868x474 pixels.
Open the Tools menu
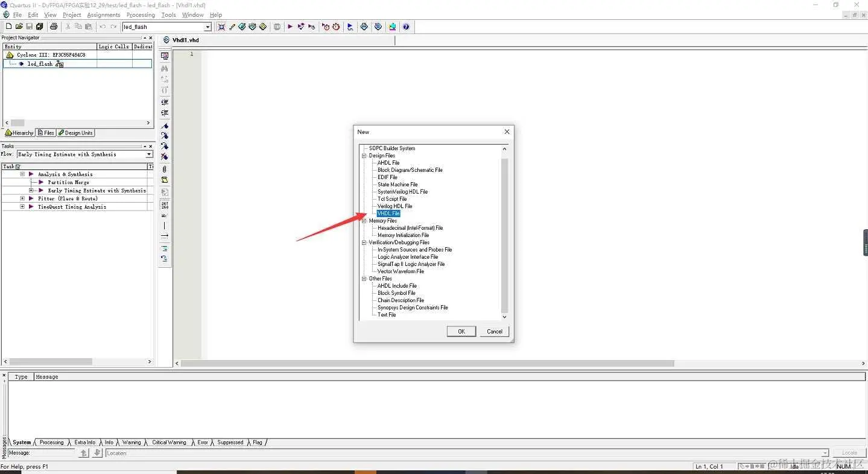[x=169, y=14]
